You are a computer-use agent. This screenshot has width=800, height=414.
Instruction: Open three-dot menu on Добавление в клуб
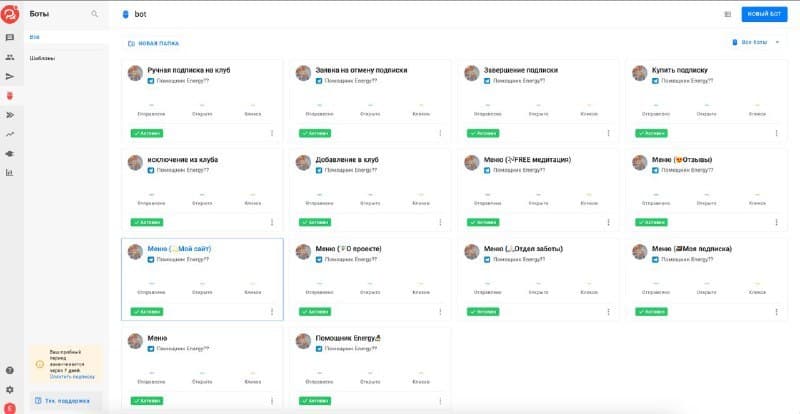coord(440,223)
